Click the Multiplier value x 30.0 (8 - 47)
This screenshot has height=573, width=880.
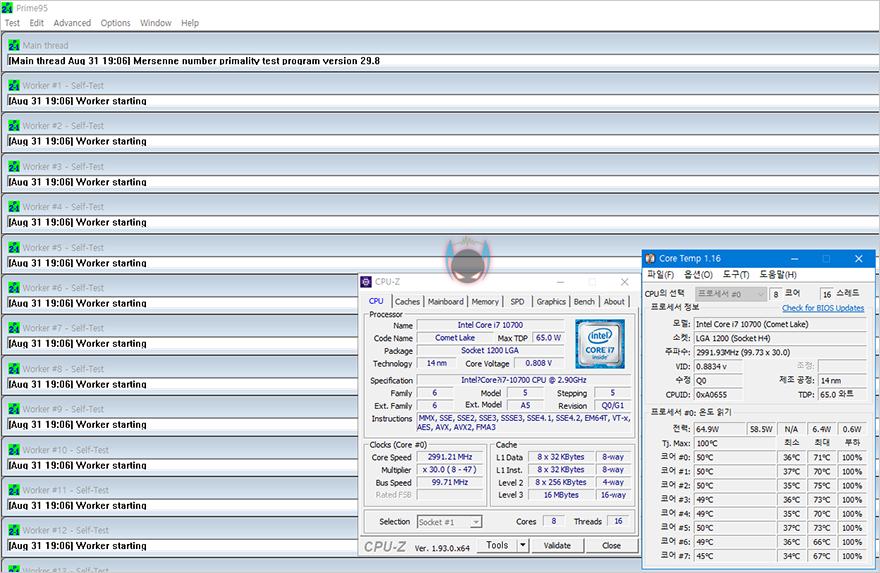point(450,469)
